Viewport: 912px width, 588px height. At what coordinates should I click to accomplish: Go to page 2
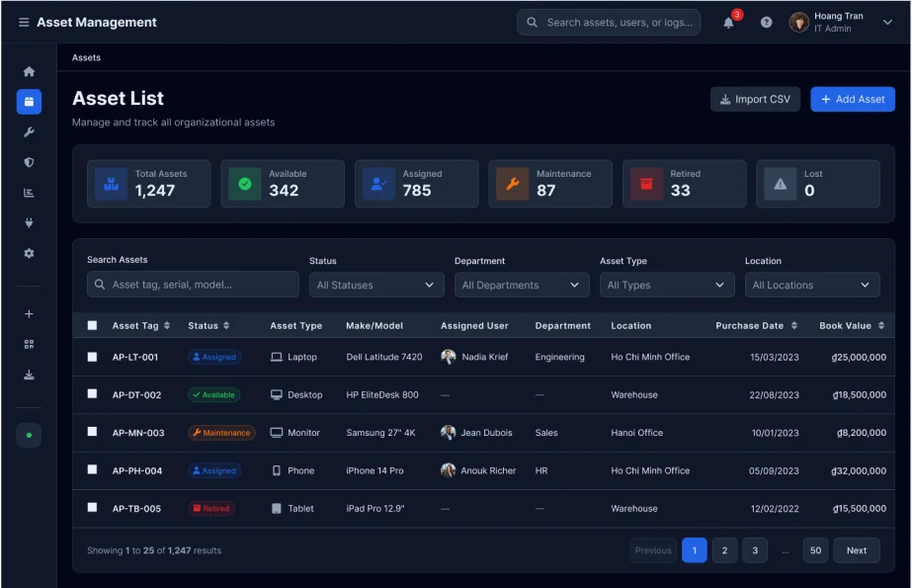pyautogui.click(x=724, y=550)
